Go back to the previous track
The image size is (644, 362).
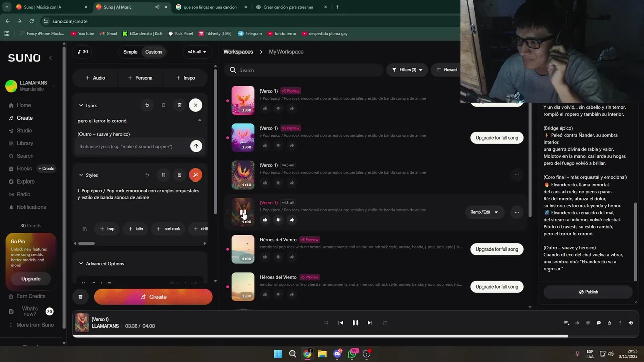point(341,323)
